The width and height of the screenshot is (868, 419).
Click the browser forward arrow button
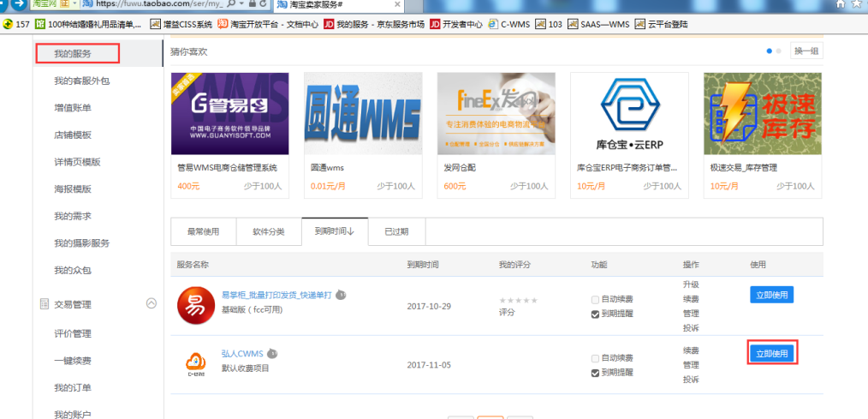[x=20, y=4]
